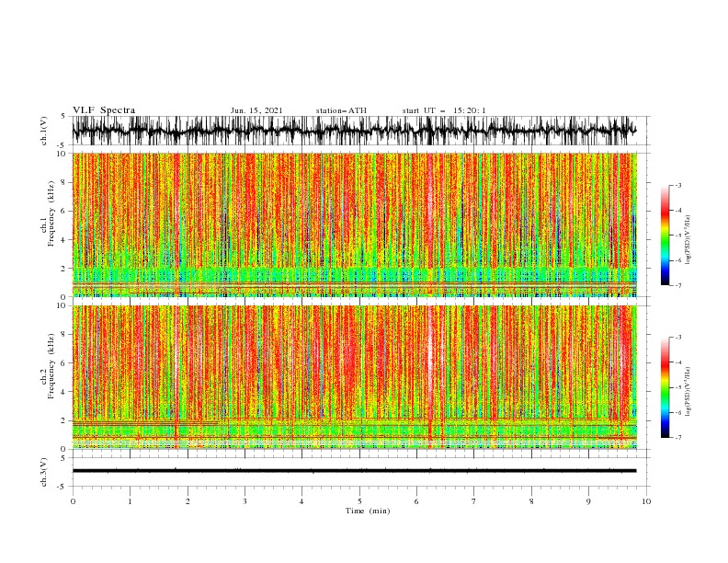Click time axis tick label "4"
Screen dimensions: 728x563
click(301, 501)
